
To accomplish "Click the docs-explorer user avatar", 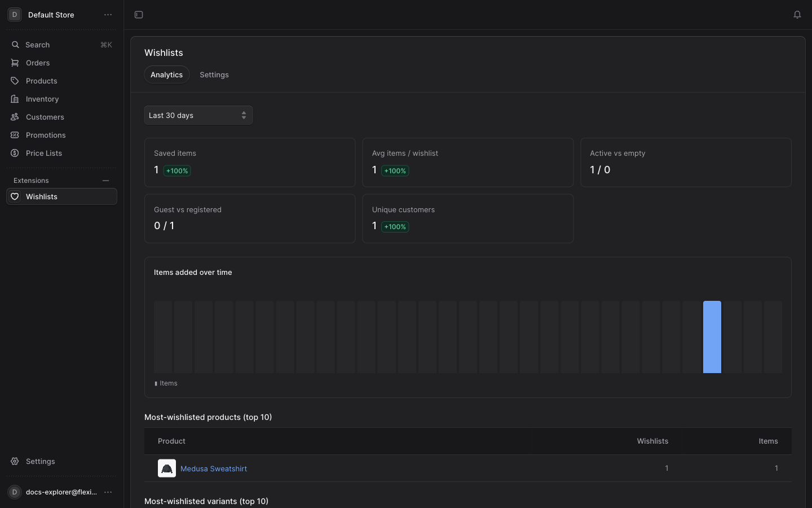I will click(x=15, y=492).
